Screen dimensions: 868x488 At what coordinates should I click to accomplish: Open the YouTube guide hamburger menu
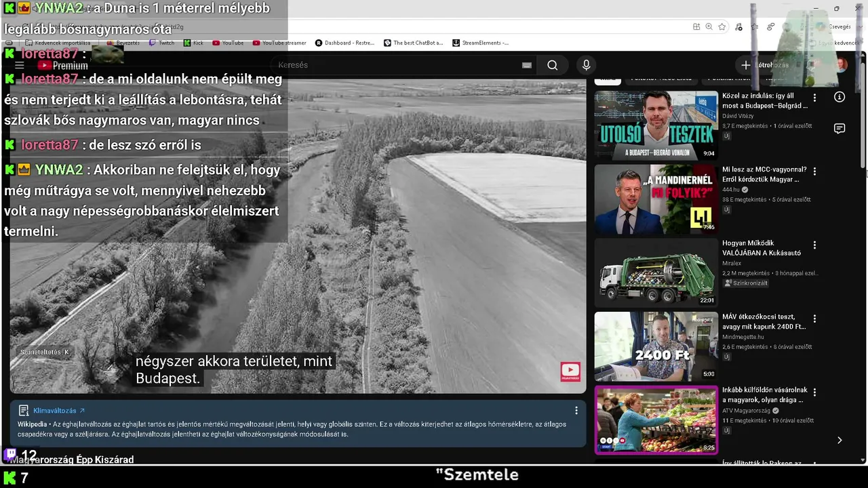(x=20, y=65)
